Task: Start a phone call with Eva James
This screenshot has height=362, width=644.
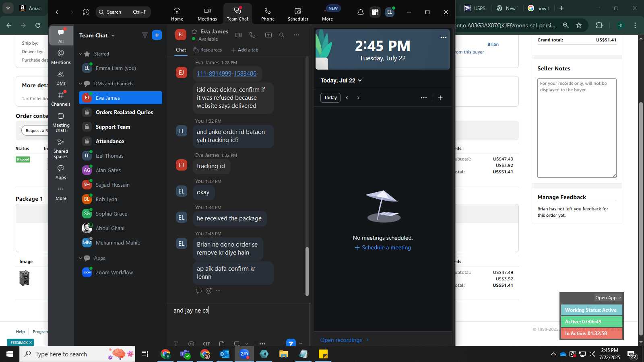Action: (x=252, y=35)
